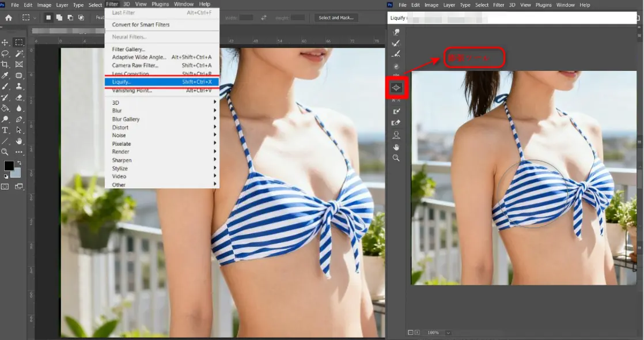Choose the Twirl Clockwise tool in Liquify
This screenshot has height=340, width=644.
(x=396, y=66)
